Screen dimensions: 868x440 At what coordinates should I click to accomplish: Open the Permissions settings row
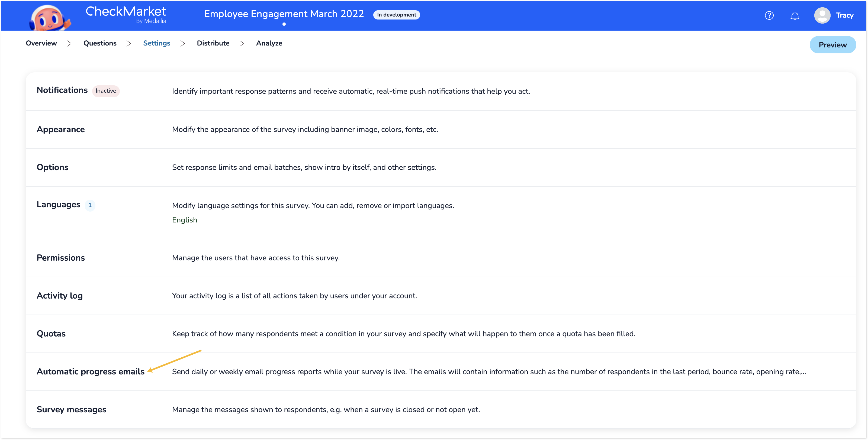coord(61,258)
